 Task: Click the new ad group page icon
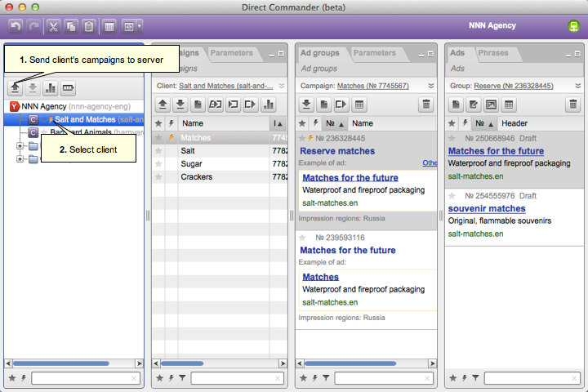(324, 105)
